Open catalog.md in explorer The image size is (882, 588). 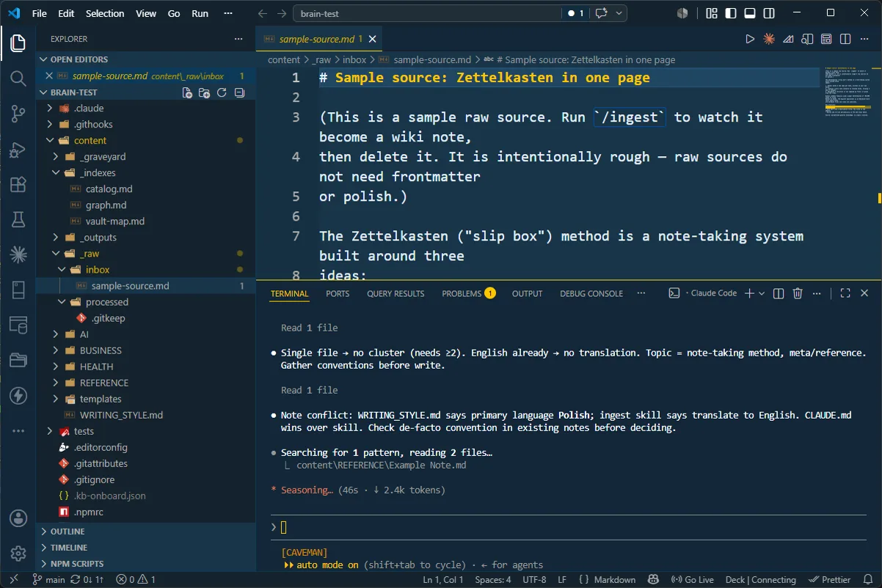point(109,189)
